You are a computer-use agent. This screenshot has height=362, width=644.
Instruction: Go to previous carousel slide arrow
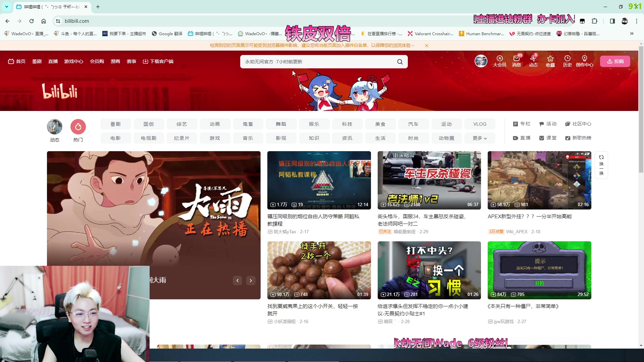click(x=237, y=281)
